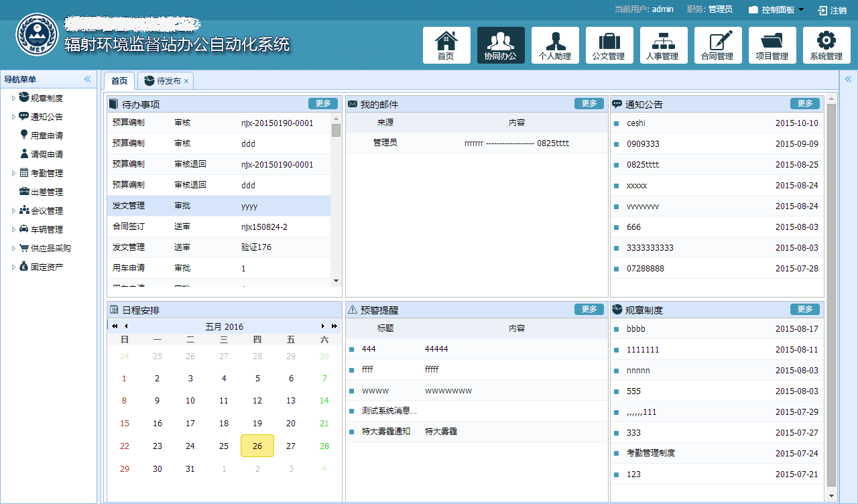Click 更多 in the 待办事项 panel
This screenshot has width=858, height=504.
pos(323,104)
